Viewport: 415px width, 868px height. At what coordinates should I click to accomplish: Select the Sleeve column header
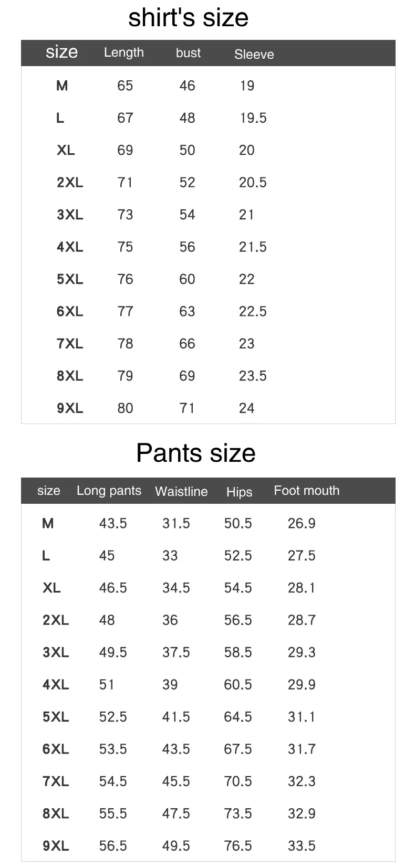tap(254, 54)
